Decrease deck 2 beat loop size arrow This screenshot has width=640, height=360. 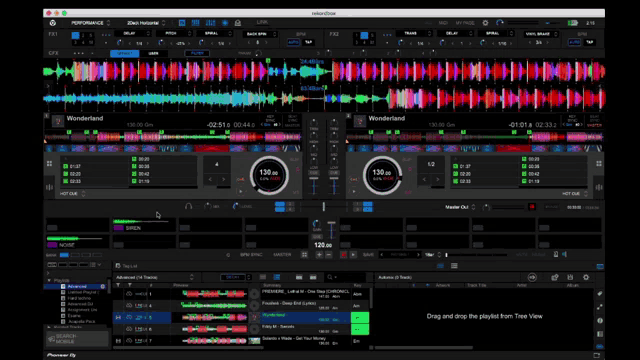424,179
